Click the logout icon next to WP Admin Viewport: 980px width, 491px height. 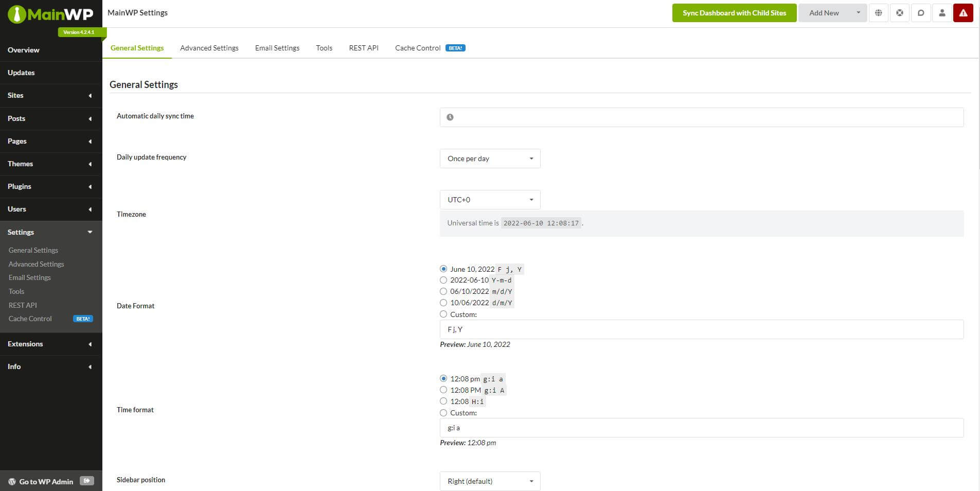pyautogui.click(x=87, y=481)
